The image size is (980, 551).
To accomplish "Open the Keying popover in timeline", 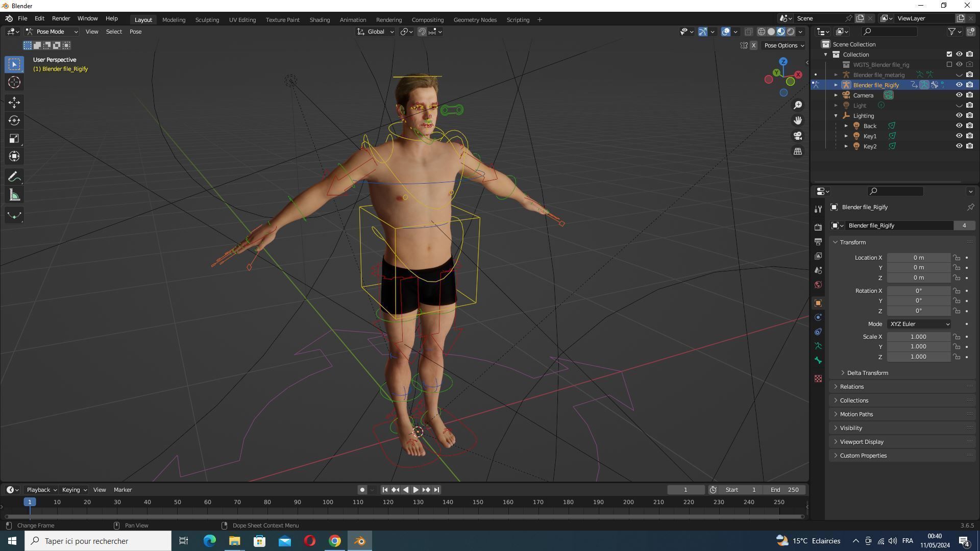I will click(x=74, y=490).
